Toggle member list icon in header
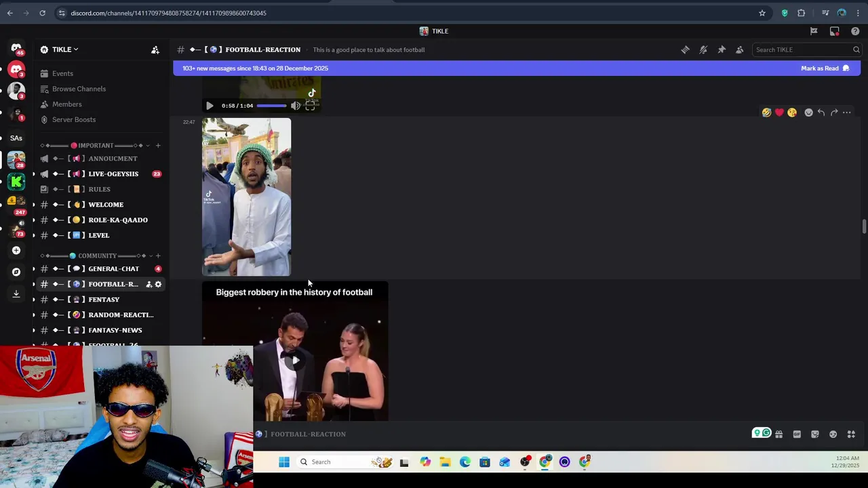This screenshot has width=868, height=488. (740, 49)
